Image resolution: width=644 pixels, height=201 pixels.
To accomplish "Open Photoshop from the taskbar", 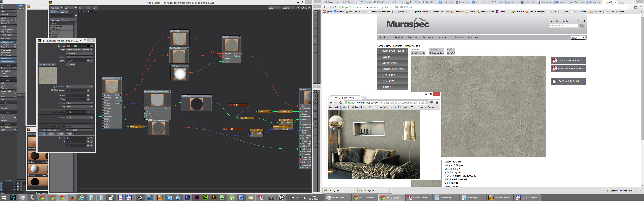I will (x=187, y=197).
